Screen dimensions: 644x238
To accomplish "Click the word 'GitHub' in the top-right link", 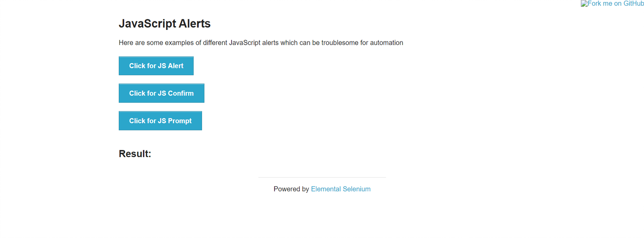I will pyautogui.click(x=634, y=4).
